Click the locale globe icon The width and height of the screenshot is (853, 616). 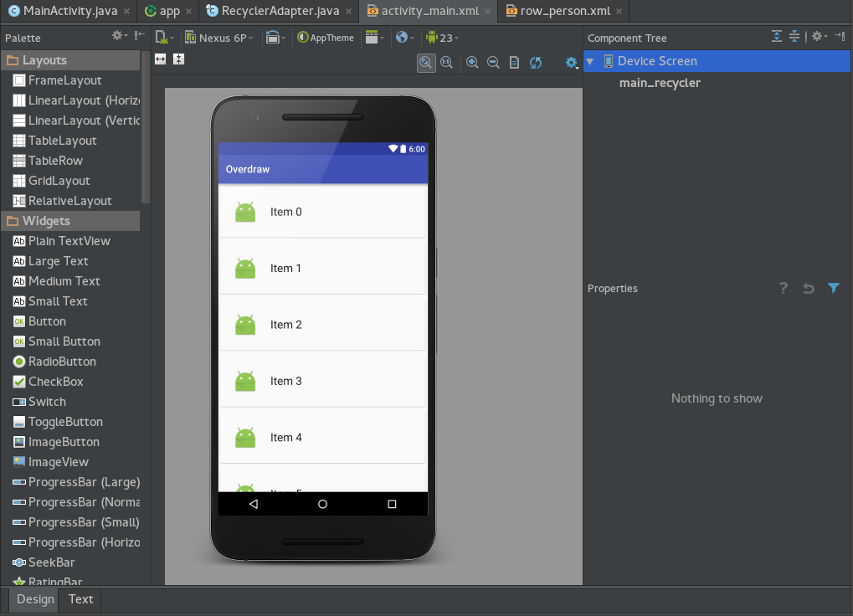tap(403, 37)
